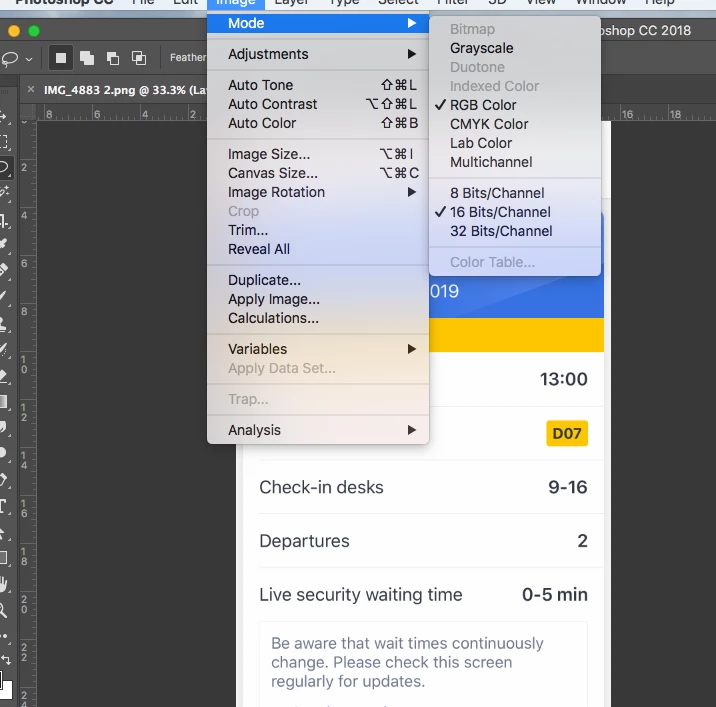Open the Edit Toolbar three-dots button

(x=4, y=636)
